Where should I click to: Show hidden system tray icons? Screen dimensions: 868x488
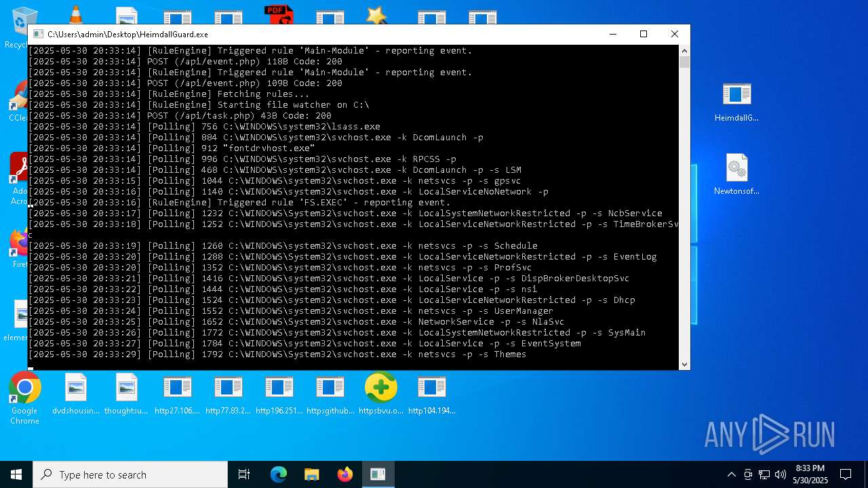pyautogui.click(x=731, y=474)
